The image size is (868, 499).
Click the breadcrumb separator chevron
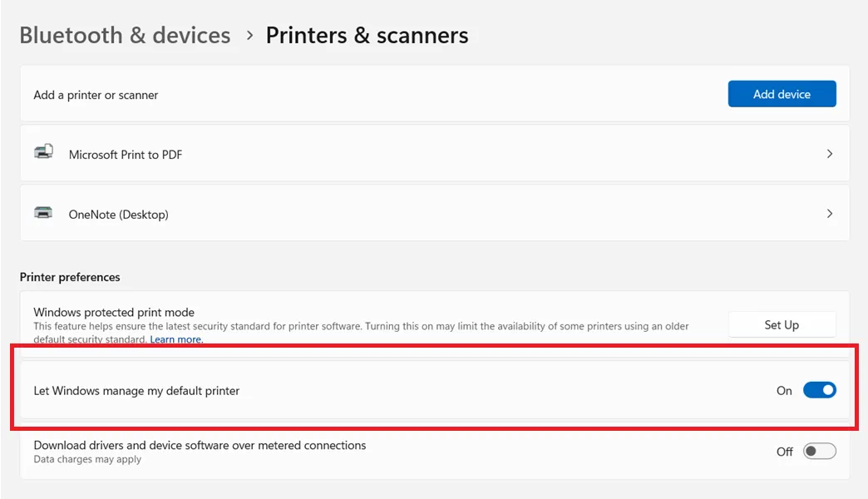tap(249, 36)
